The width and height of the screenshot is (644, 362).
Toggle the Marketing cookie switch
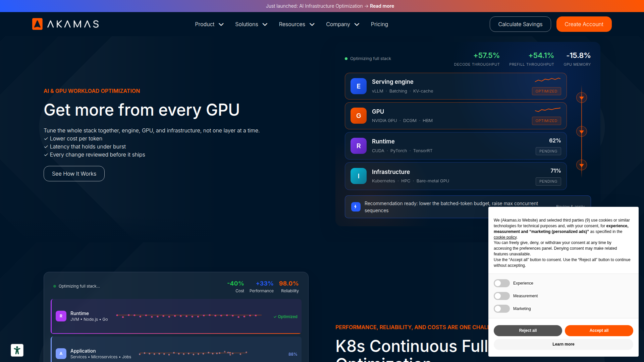502,309
